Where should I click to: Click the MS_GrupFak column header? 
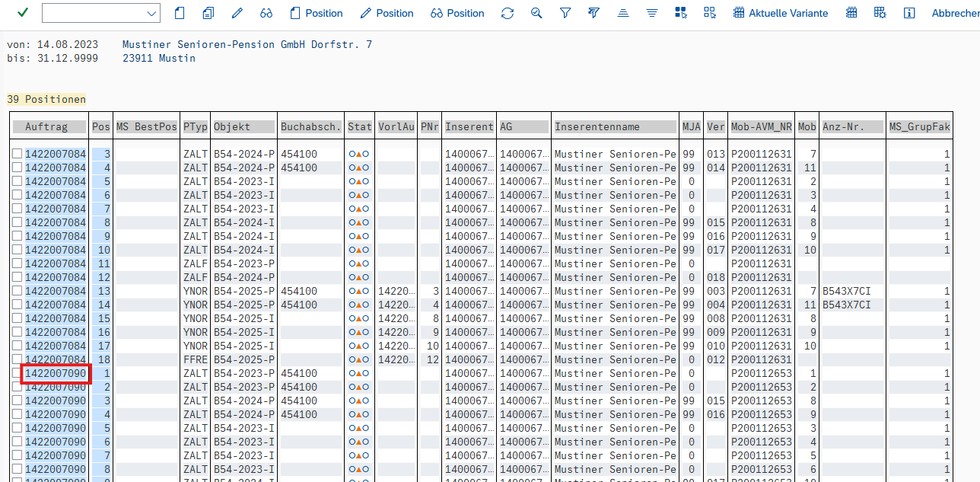(919, 126)
